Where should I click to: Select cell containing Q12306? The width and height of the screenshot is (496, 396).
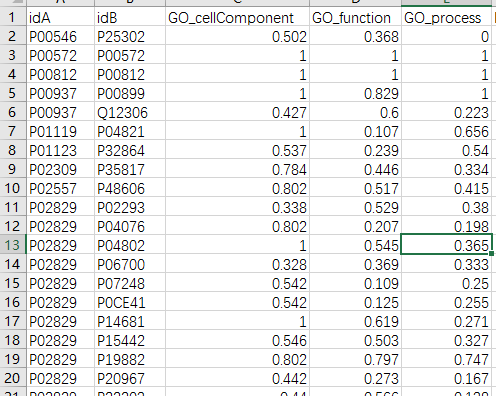pos(130,112)
